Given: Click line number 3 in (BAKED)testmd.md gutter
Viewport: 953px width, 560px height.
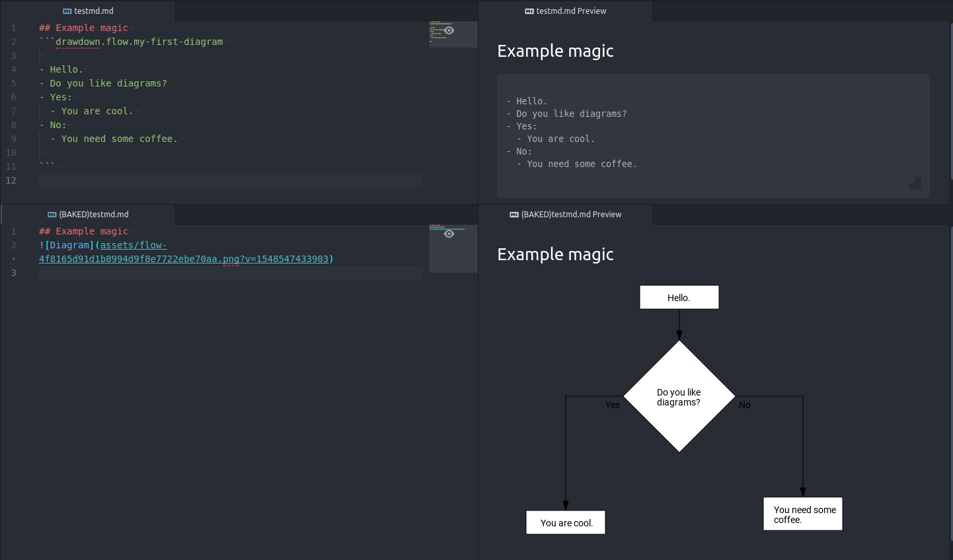Looking at the screenshot, I should (x=13, y=273).
